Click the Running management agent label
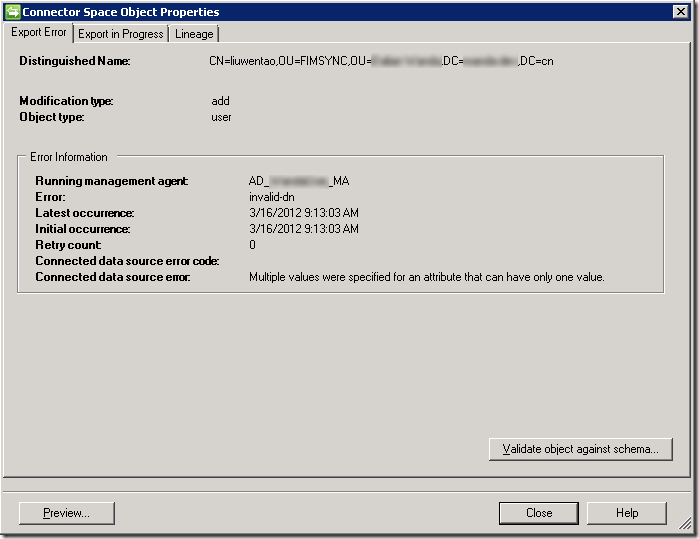 111,181
